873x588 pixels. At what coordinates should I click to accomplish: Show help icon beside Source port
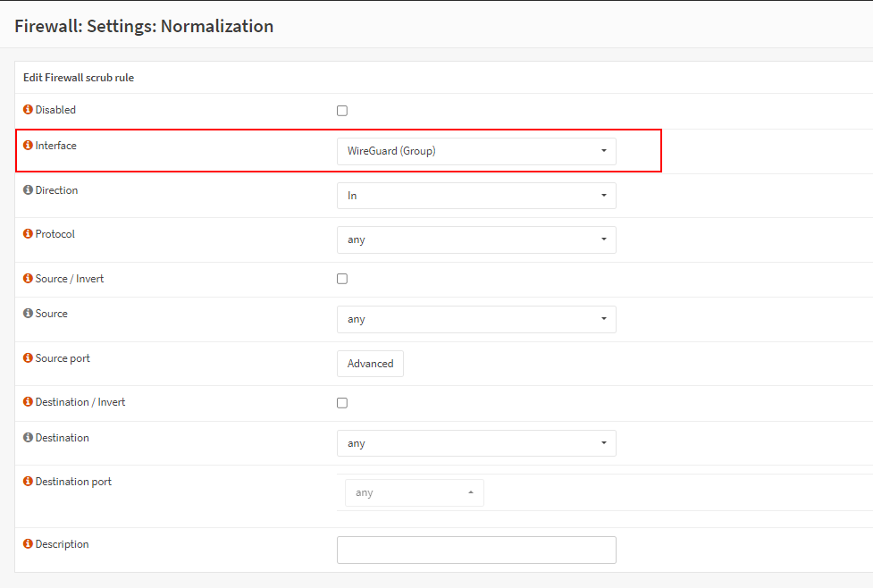click(x=28, y=358)
